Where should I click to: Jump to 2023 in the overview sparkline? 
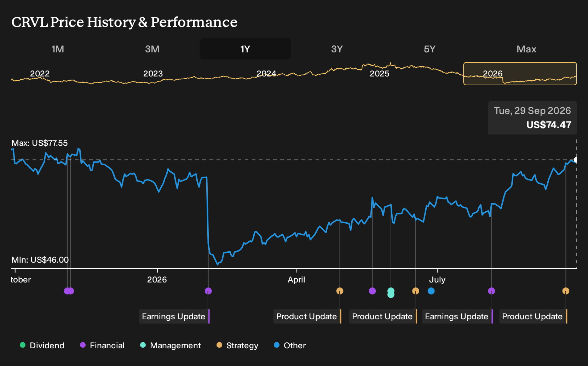tap(153, 74)
